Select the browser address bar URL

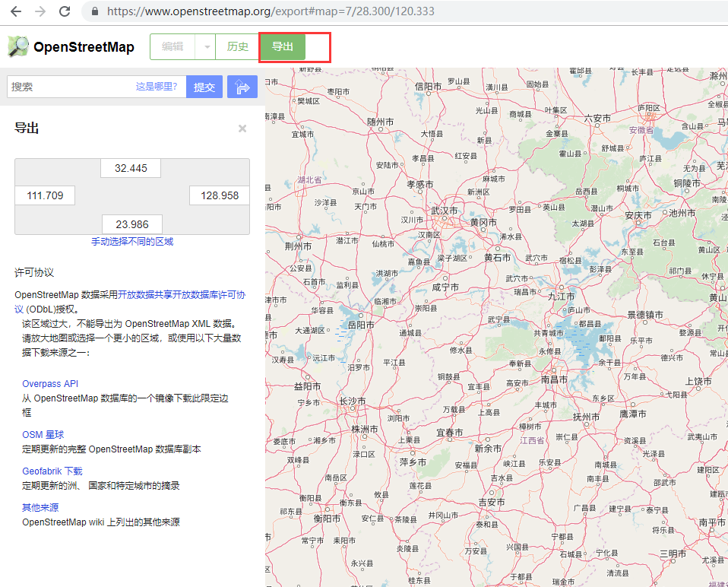pos(271,11)
